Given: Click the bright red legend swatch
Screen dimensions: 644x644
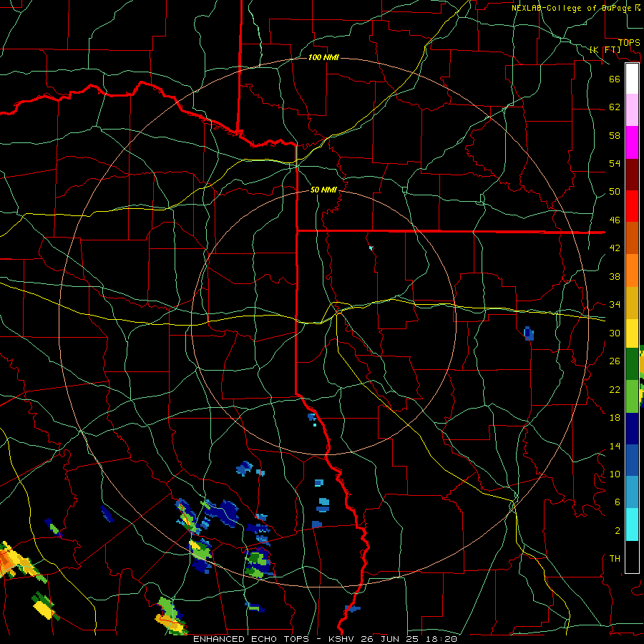Looking at the screenshot, I should [632, 206].
